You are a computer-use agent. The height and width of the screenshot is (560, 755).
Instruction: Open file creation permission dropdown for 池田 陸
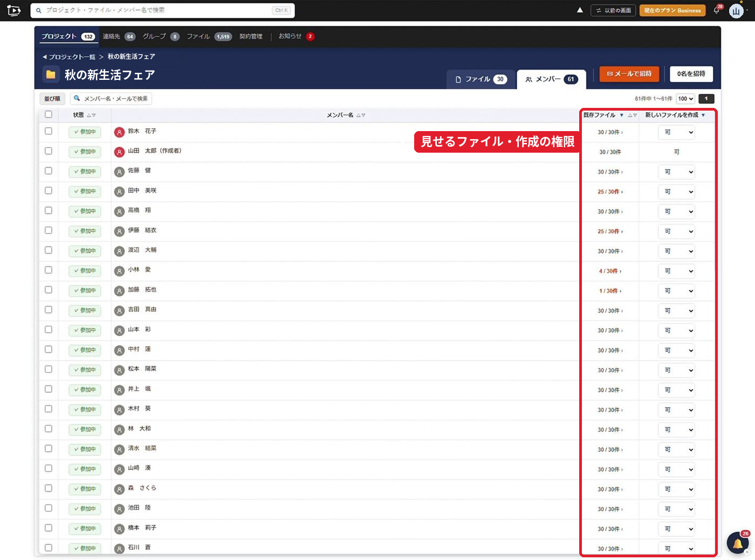pyautogui.click(x=676, y=509)
